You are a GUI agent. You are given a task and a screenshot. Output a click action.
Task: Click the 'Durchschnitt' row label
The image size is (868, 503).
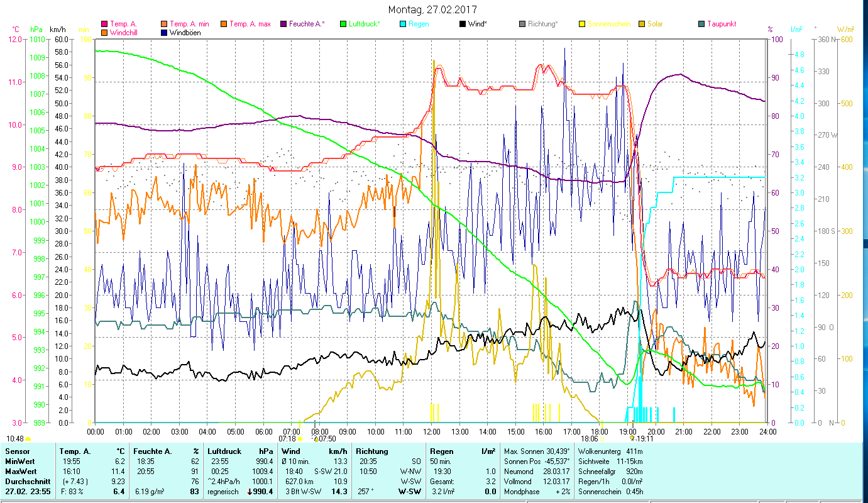(26, 482)
